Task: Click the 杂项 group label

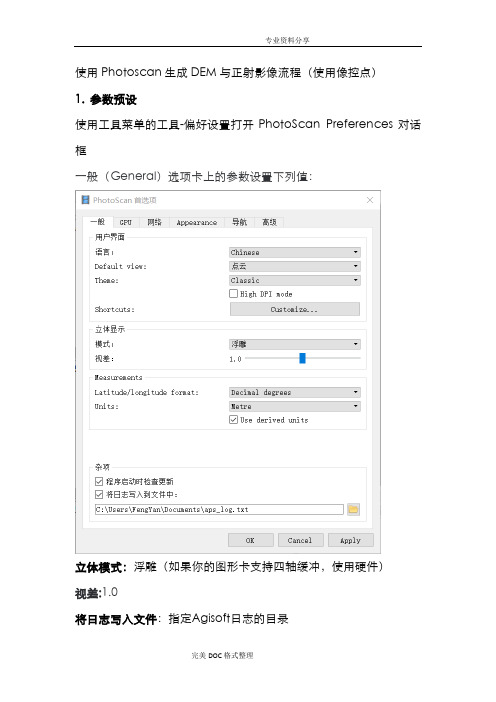Action: (102, 467)
